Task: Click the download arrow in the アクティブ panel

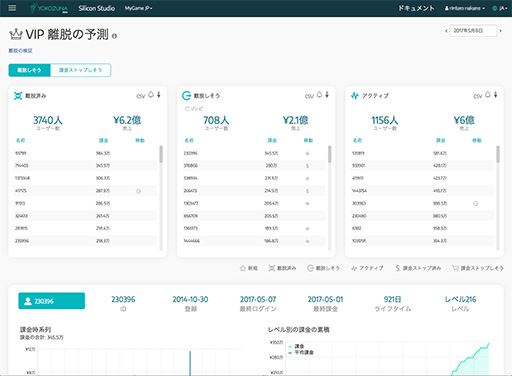Action: pos(496,95)
